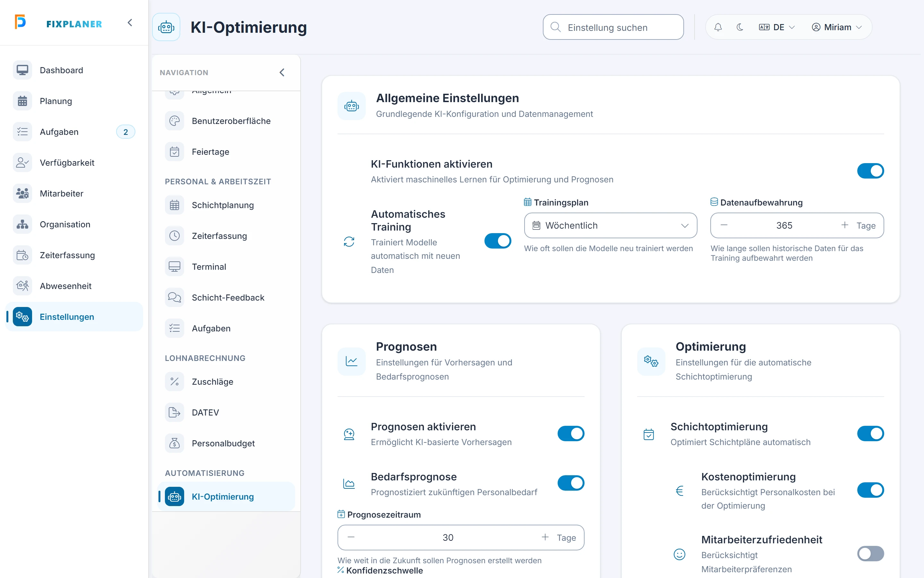Decrease Prognosezeitraum with minus button
The height and width of the screenshot is (578, 924).
(x=351, y=537)
